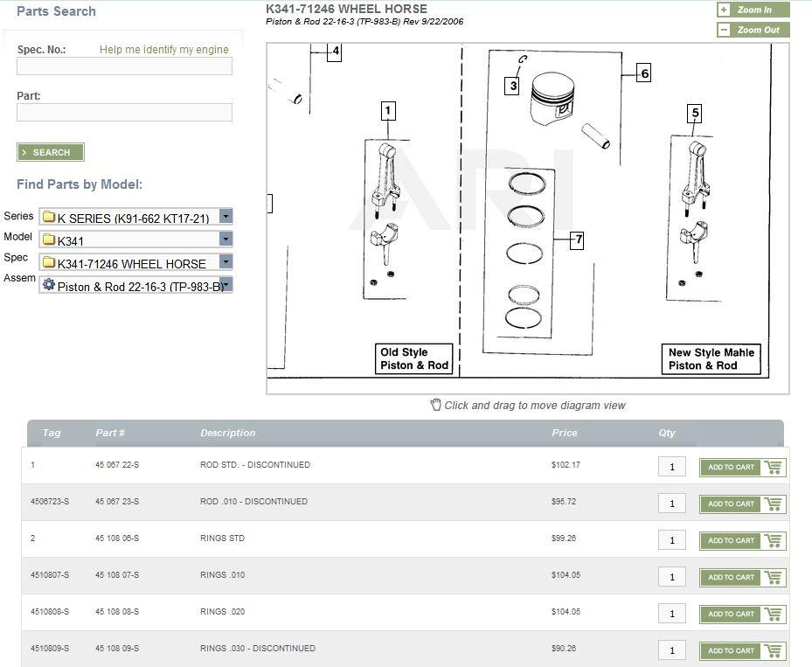Click the Zoom Out button label
This screenshot has width=812, height=667.
(x=758, y=30)
